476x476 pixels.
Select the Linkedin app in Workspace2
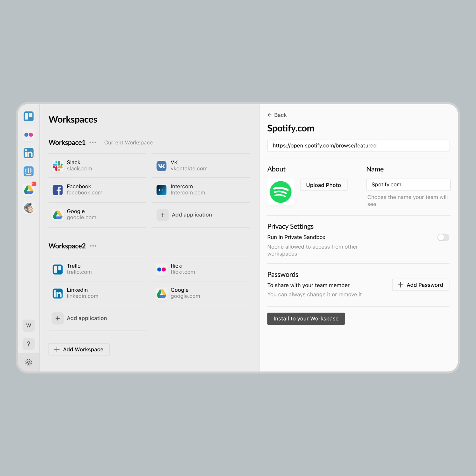pos(97,293)
